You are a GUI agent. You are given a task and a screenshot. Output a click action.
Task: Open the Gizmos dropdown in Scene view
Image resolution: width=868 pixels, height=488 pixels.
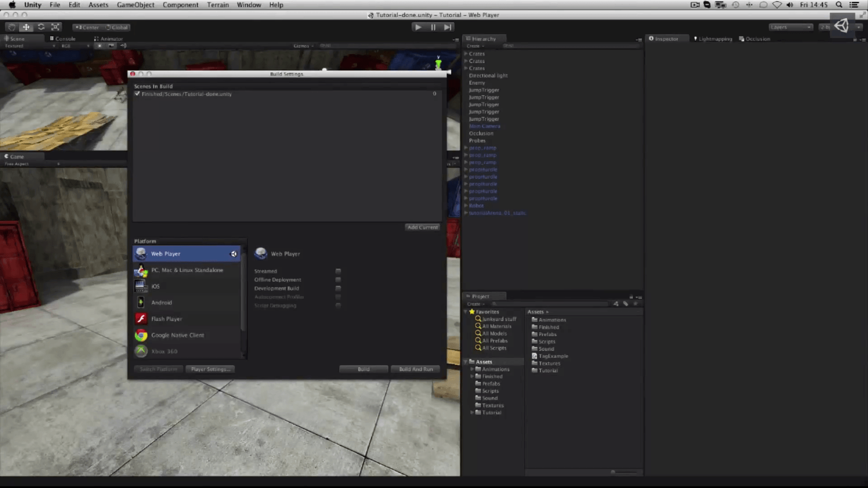click(x=303, y=46)
